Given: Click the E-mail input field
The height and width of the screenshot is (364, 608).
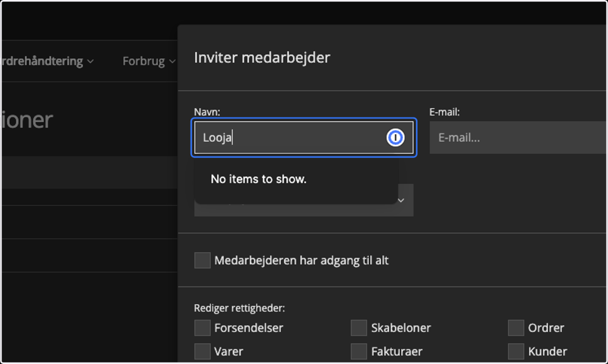Looking at the screenshot, I should [x=519, y=137].
